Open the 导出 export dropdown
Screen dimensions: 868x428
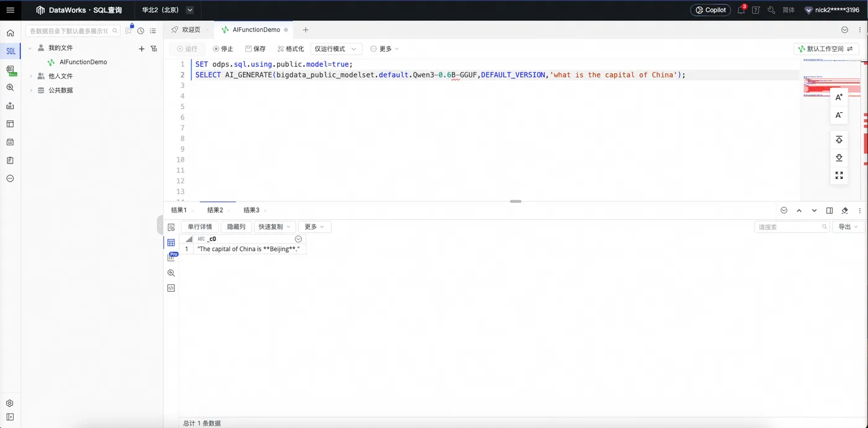[848, 227]
